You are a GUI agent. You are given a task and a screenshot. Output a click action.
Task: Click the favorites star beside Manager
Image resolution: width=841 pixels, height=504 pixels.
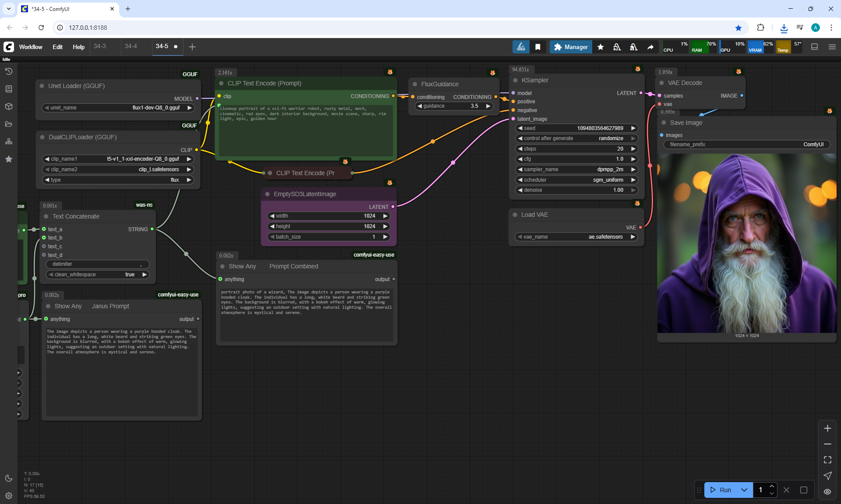click(601, 47)
